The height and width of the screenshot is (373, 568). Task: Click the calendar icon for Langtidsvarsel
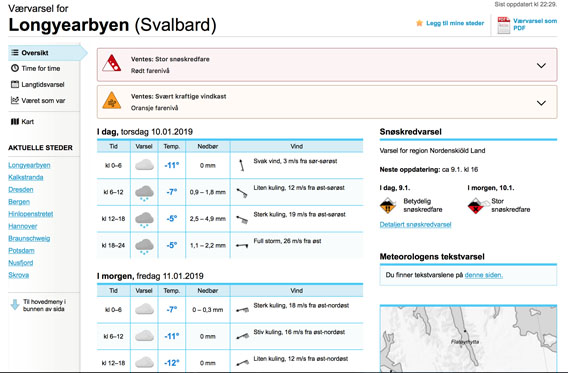click(15, 84)
